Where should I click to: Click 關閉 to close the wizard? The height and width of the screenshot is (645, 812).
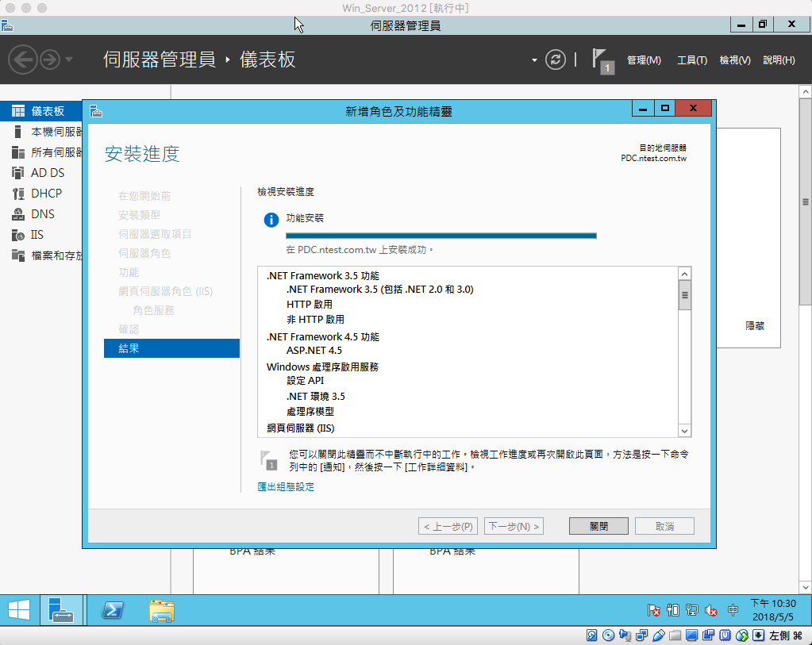pos(598,525)
